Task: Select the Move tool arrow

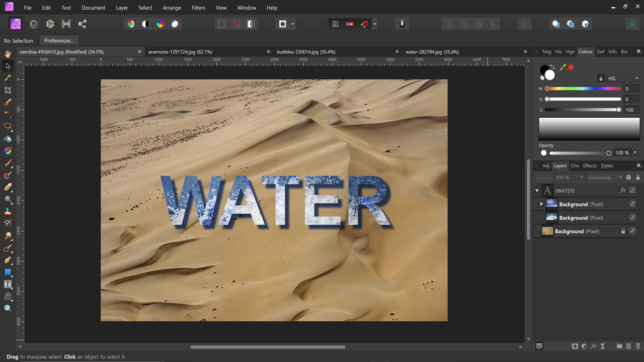Action: pos(8,66)
